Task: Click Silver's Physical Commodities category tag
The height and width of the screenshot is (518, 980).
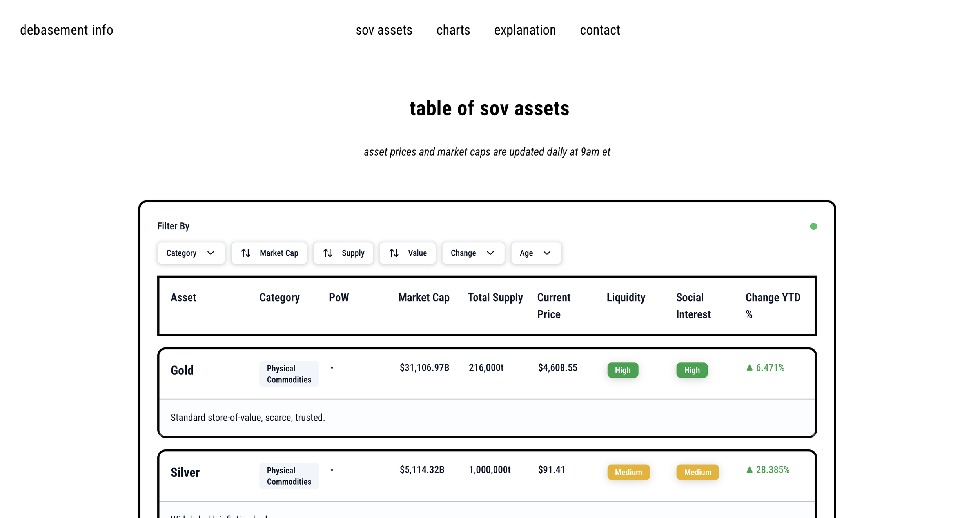Action: point(289,476)
